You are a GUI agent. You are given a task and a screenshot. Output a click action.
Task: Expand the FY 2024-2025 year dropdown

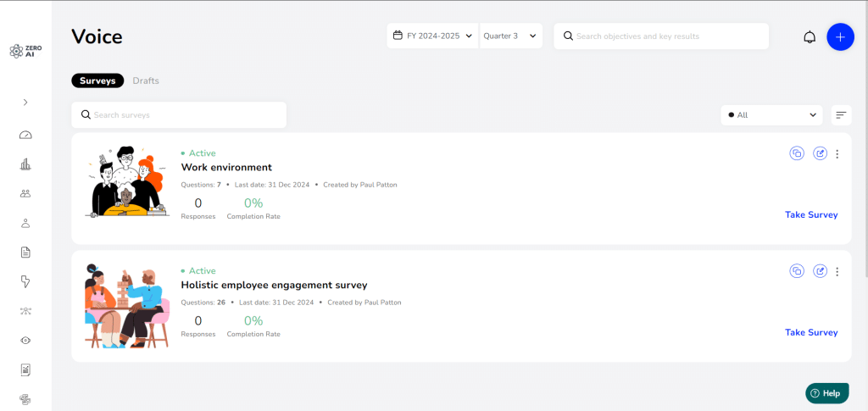tap(432, 36)
